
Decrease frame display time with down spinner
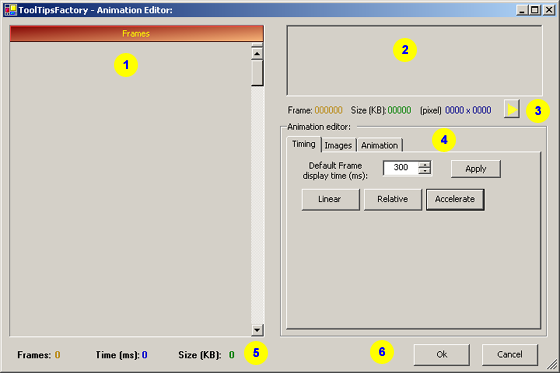425,171
